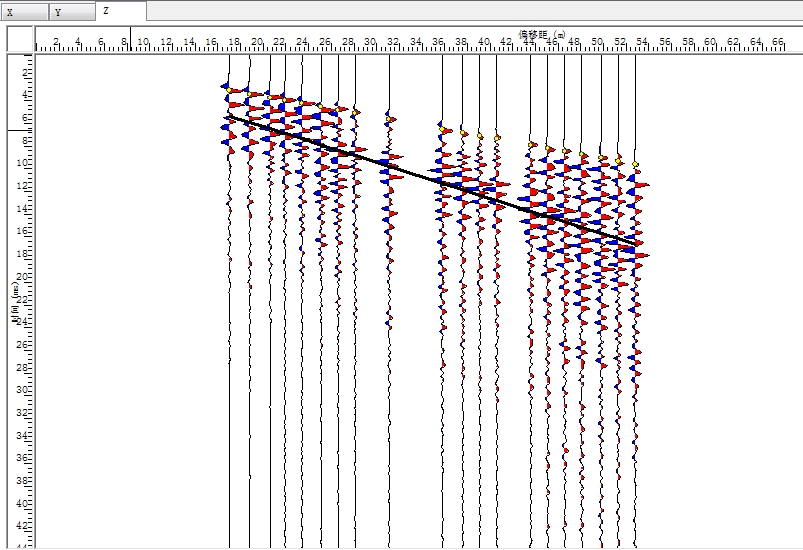
Task: Click the empty plot area left of the first trace
Action: 130,300
